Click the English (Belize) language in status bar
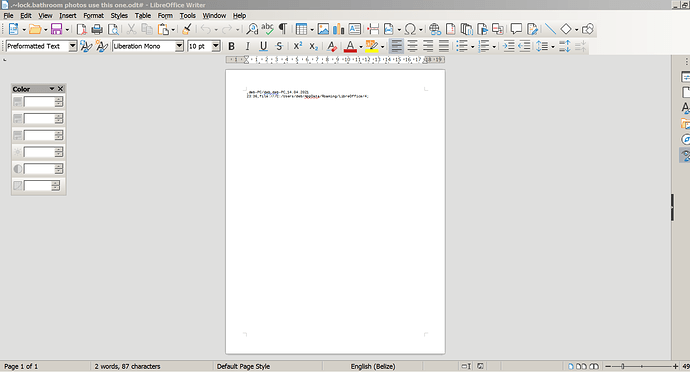This screenshot has width=690, height=372. pos(373,366)
